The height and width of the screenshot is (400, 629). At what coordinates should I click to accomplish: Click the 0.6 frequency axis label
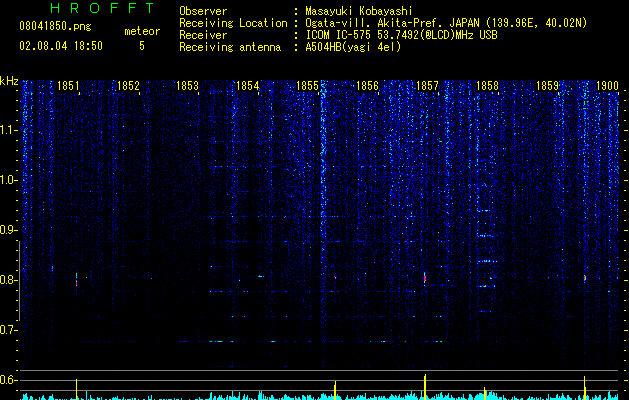click(x=8, y=380)
